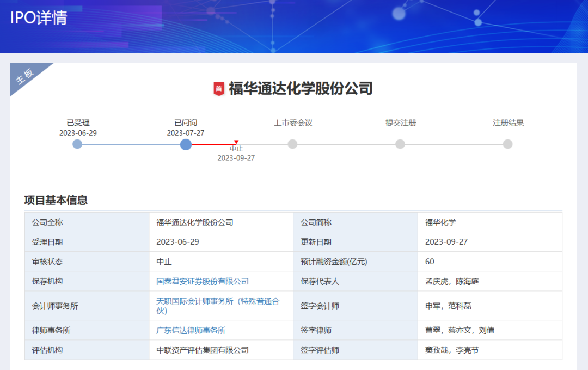Click the 2023-06-29 value in 受理日期 row
This screenshot has height=370, width=588.
[x=177, y=242]
